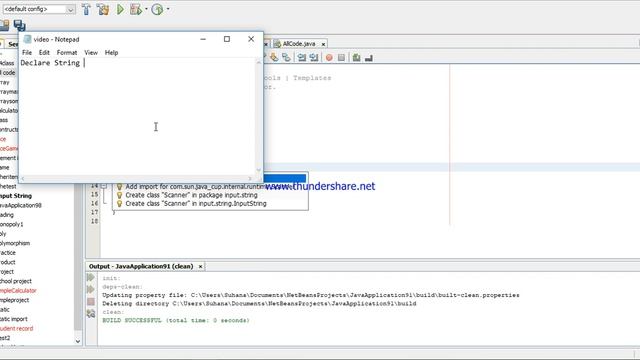Screen dimensions: 640x360
Task: Click the green Run Project arrow
Action: point(120,9)
